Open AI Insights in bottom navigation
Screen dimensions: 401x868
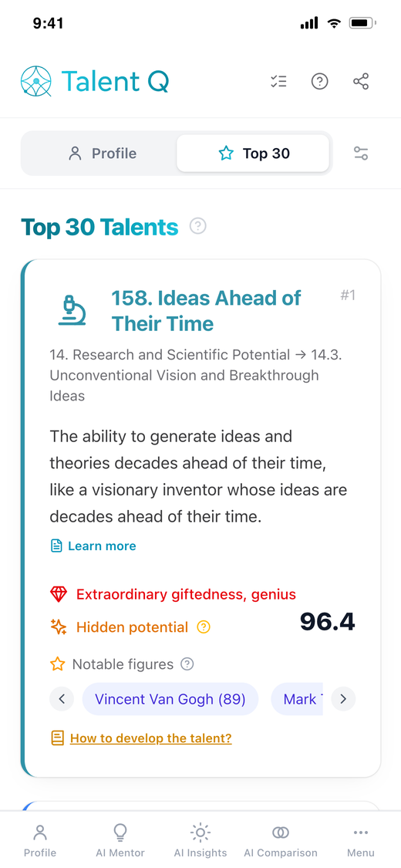pyautogui.click(x=200, y=840)
